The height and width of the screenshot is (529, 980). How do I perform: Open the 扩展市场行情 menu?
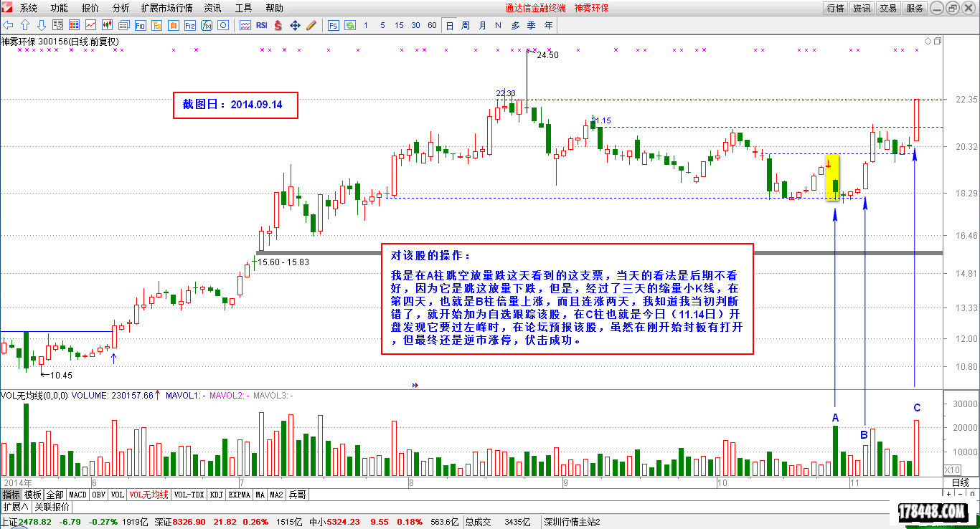coord(166,8)
